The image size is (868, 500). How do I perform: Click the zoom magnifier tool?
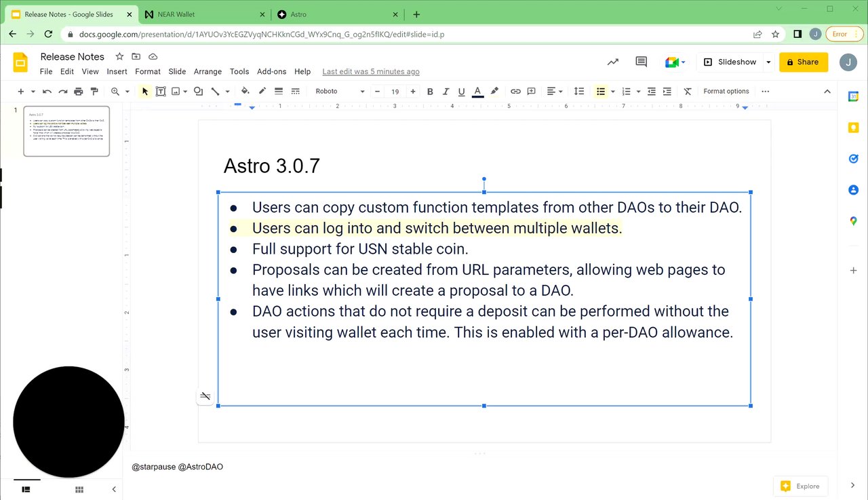[115, 91]
